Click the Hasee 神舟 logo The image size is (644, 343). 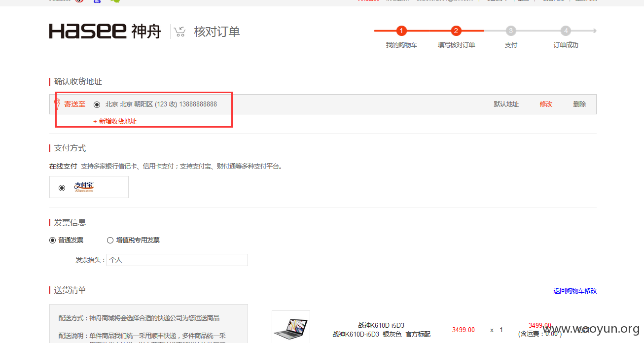click(105, 31)
